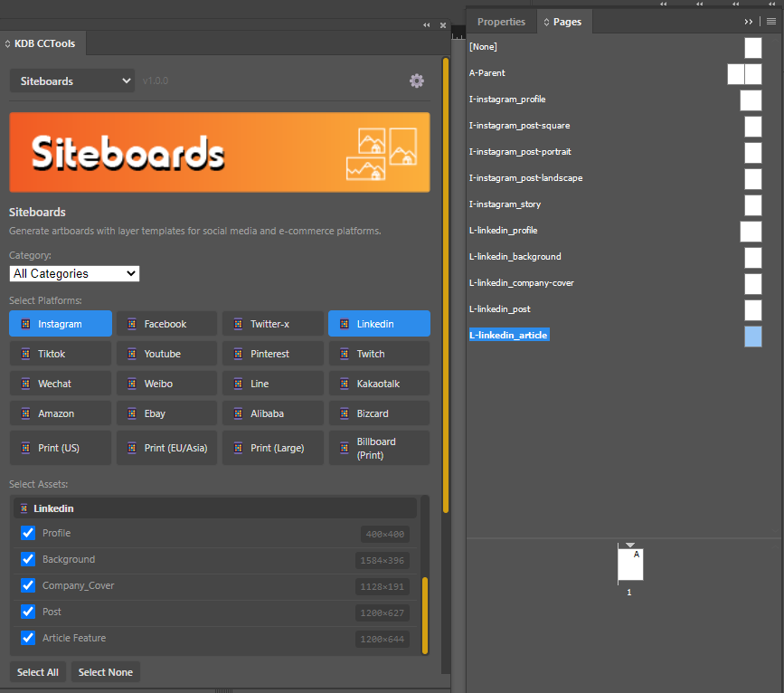Click the Amazon platform icon
Image resolution: width=784 pixels, height=693 pixels.
coord(25,413)
